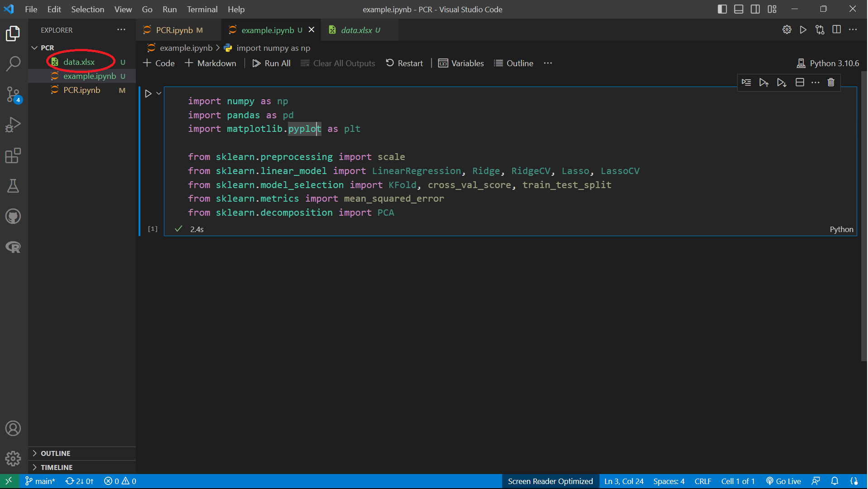Expand the OUTLINE section
The image size is (868, 489).
click(x=55, y=453)
